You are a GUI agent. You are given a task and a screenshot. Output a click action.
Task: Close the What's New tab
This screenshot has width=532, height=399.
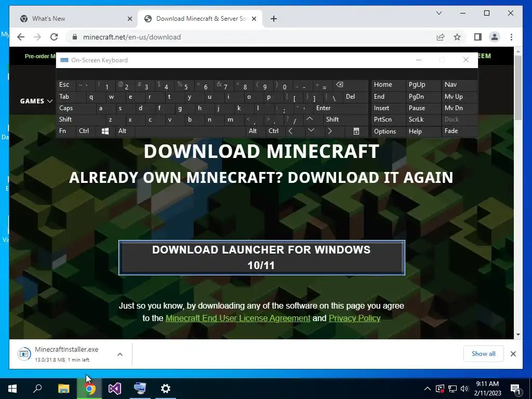pos(129,19)
